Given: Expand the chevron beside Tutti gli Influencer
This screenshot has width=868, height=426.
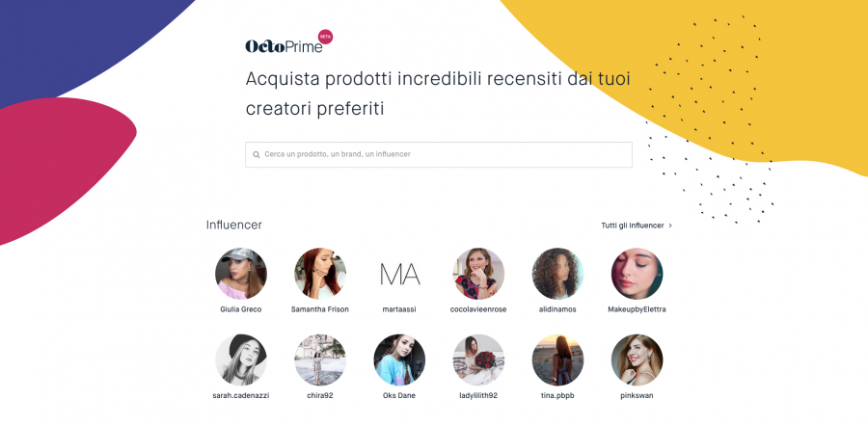Looking at the screenshot, I should point(670,226).
